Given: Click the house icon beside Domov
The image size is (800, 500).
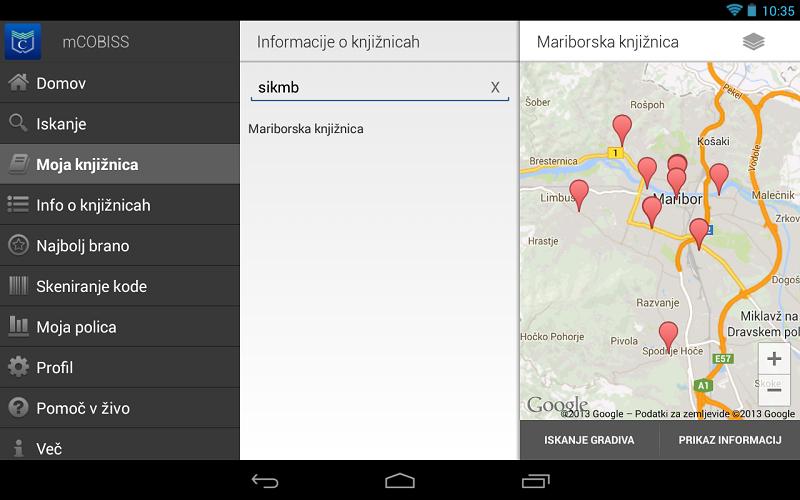Looking at the screenshot, I should click(x=18, y=83).
